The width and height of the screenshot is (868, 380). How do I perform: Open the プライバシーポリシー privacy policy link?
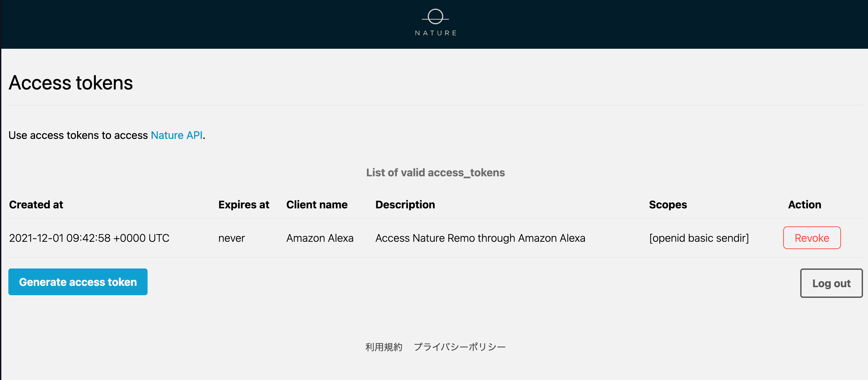[460, 347]
